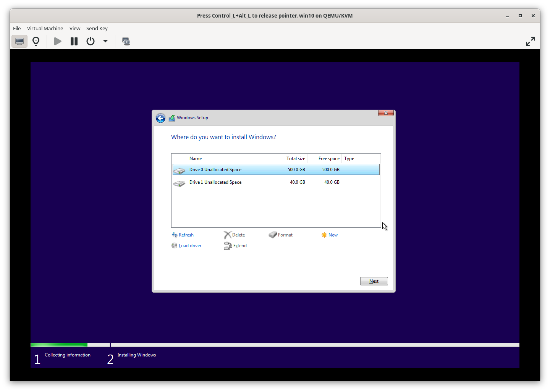Click the Drive 1 disk icon
Screen dimensions: 550x392
179,183
